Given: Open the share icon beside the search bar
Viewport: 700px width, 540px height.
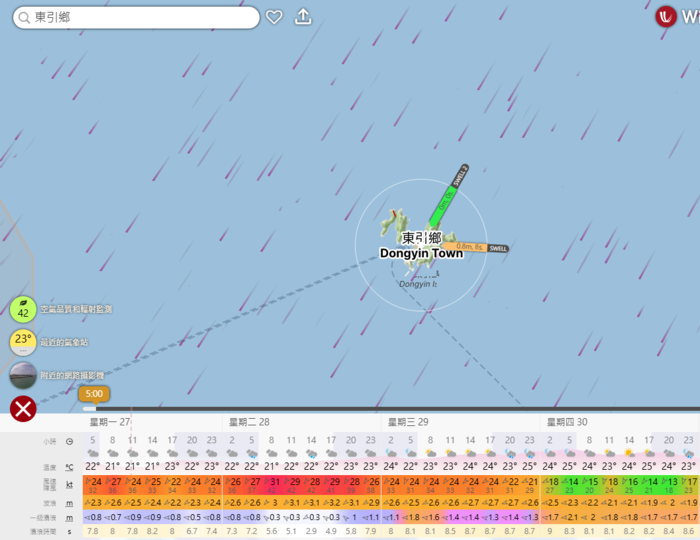Looking at the screenshot, I should click(303, 17).
